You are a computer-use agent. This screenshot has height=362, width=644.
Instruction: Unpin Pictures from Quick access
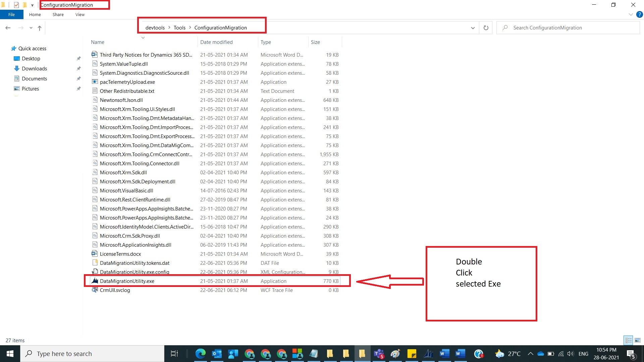[79, 88]
